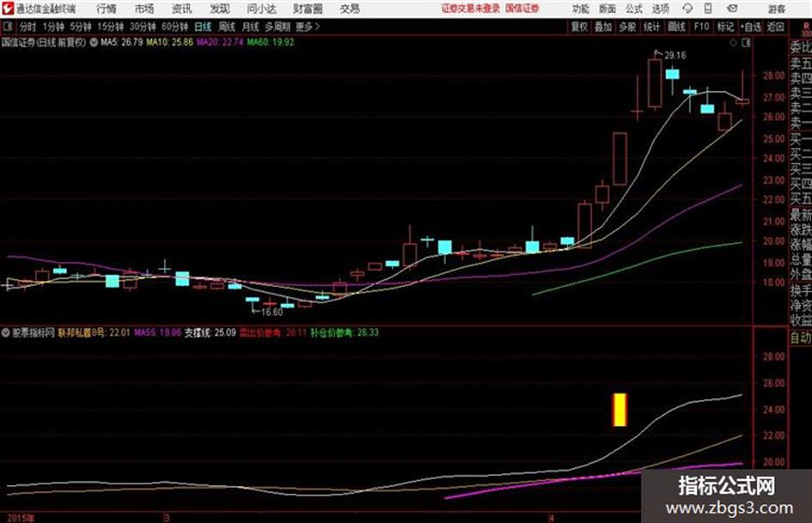The height and width of the screenshot is (523, 812).
Task: Open the 市场 menu
Action: pos(144,9)
